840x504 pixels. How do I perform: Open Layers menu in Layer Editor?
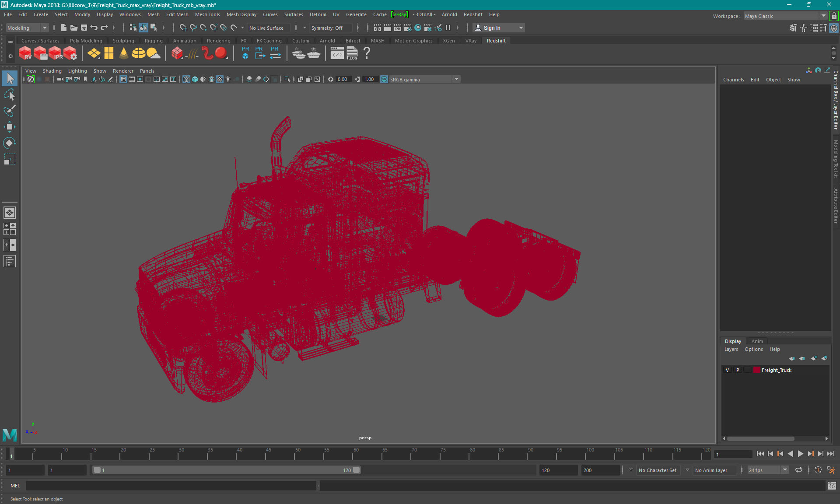pyautogui.click(x=731, y=349)
